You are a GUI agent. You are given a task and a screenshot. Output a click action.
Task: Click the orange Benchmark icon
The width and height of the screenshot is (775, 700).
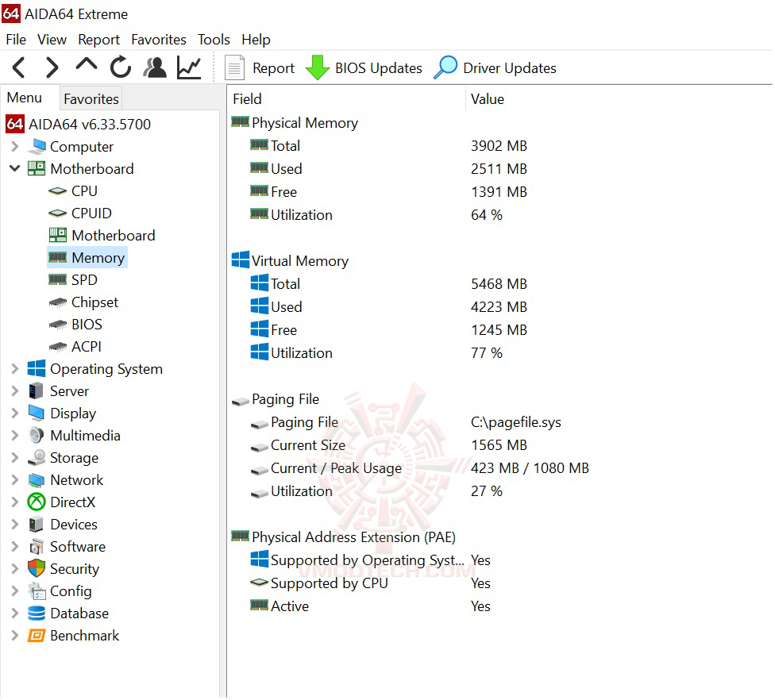coord(37,636)
